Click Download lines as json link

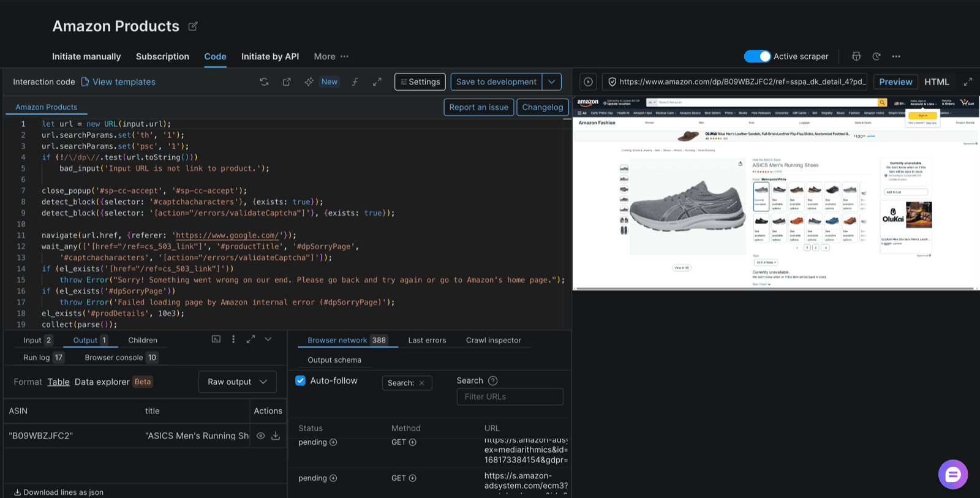click(59, 492)
